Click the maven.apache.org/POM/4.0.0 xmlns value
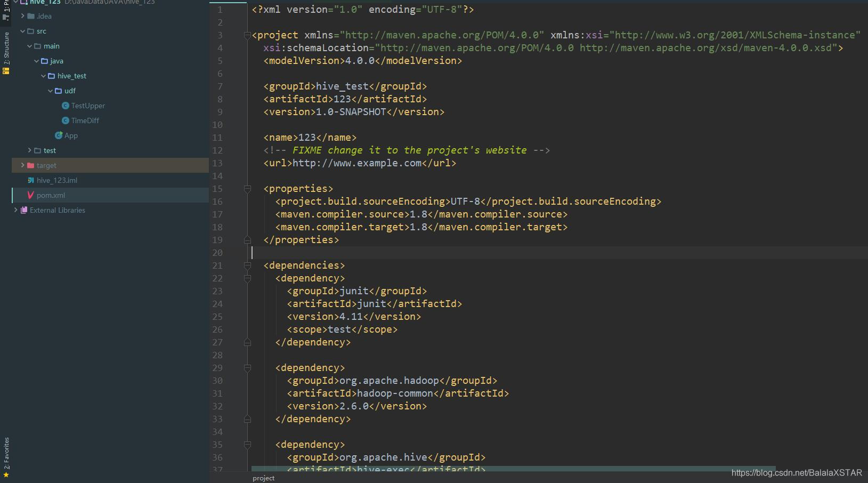 point(442,35)
